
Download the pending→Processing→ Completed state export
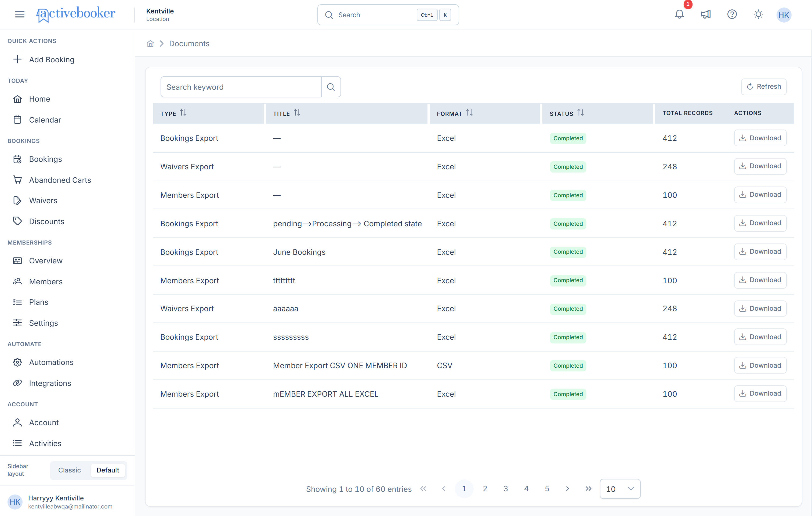click(760, 223)
